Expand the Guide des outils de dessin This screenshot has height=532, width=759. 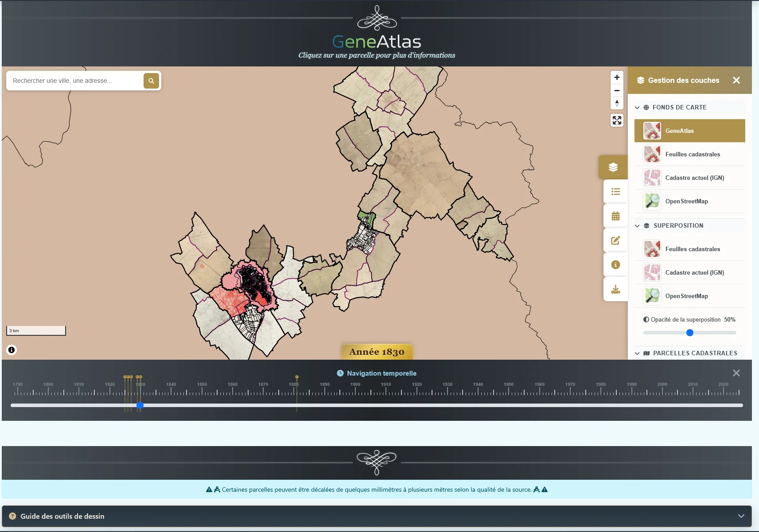[377, 516]
